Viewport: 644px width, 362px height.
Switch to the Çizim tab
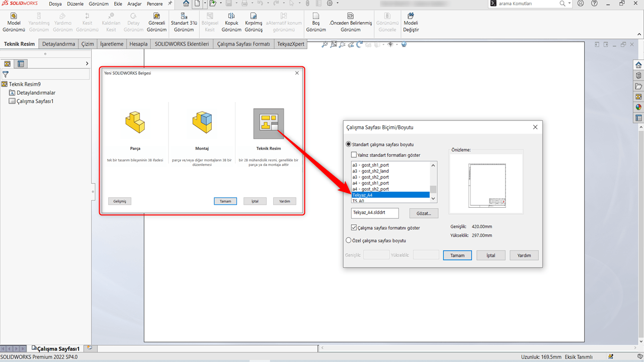click(88, 44)
